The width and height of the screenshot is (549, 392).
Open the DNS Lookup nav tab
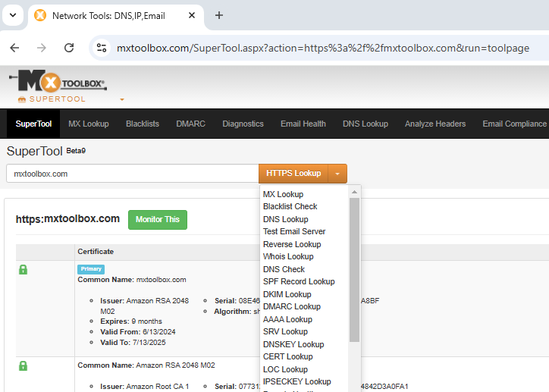point(365,124)
